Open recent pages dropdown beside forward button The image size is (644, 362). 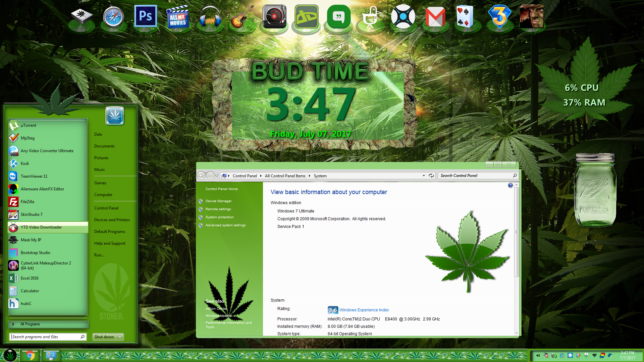(217, 176)
